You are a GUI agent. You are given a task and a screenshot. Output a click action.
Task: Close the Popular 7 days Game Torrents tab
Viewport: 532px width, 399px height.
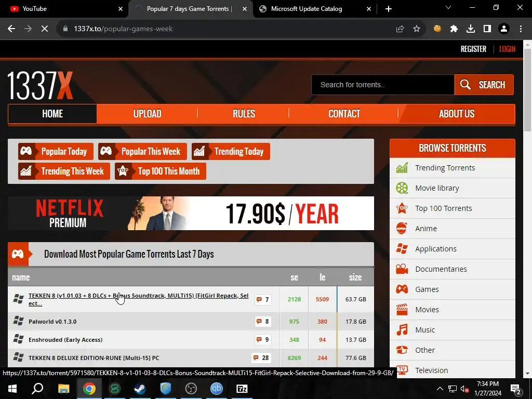coord(245,9)
